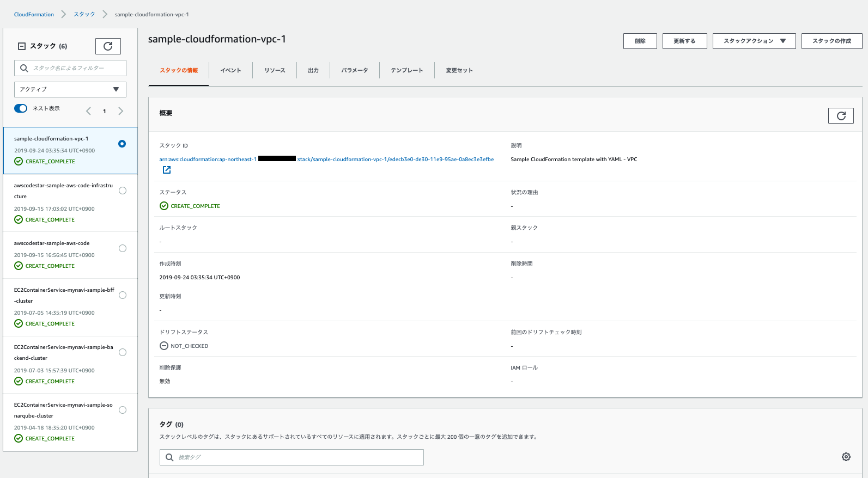Click the awscodestar-sample-aws-code stack name
The image size is (868, 478).
tap(52, 243)
